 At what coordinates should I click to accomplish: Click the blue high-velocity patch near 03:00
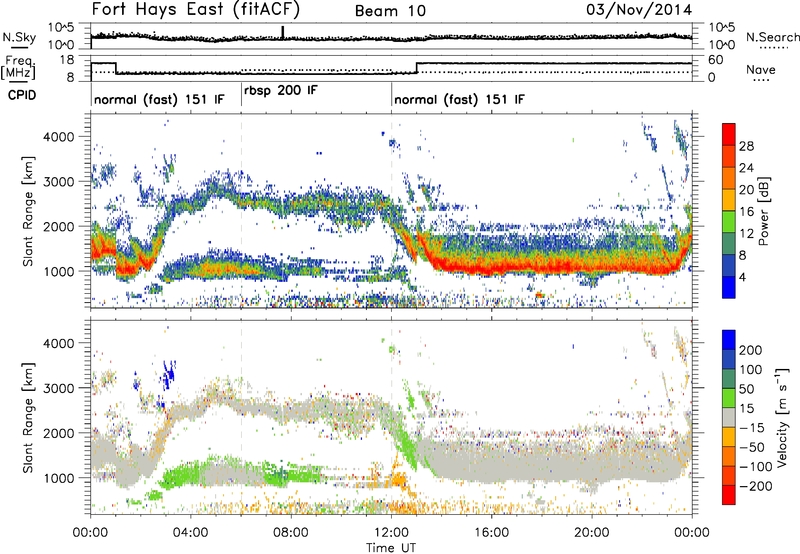tap(168, 374)
